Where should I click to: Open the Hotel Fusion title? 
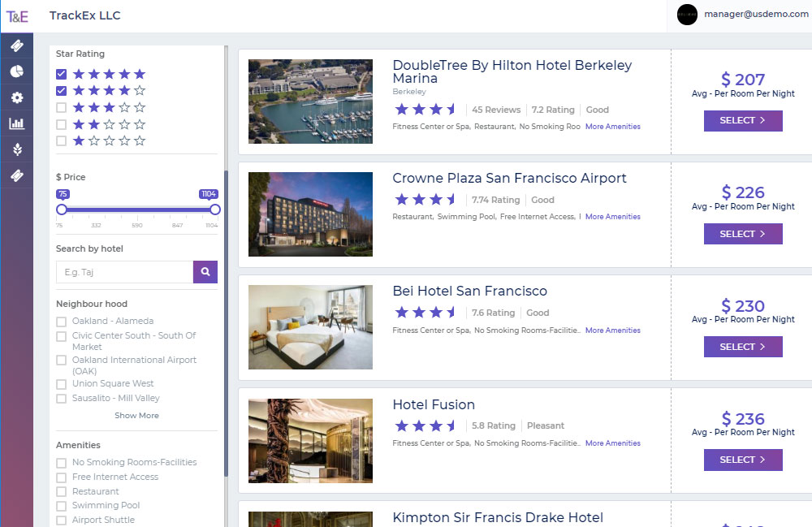(x=434, y=404)
